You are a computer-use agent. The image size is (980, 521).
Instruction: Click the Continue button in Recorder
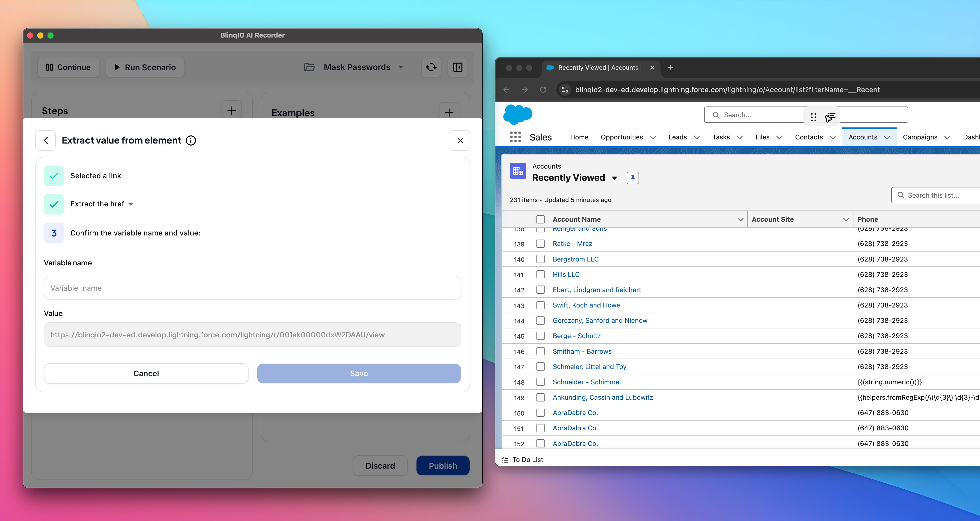click(68, 67)
